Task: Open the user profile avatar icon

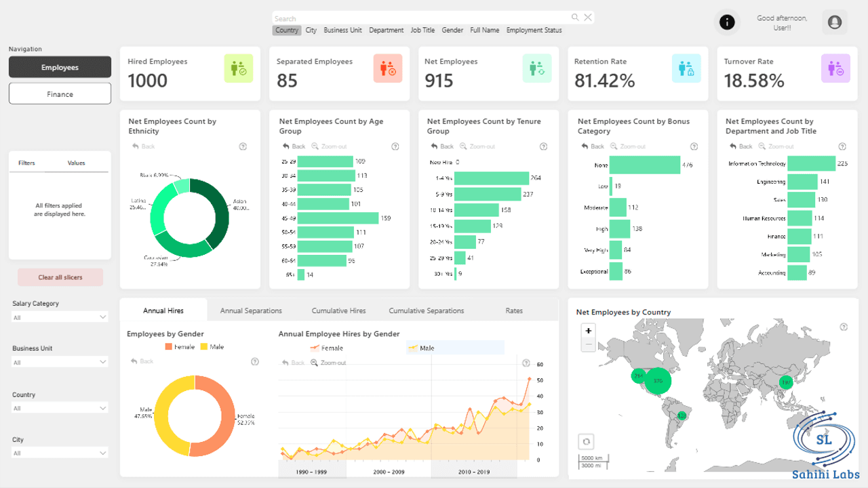Action: [835, 22]
